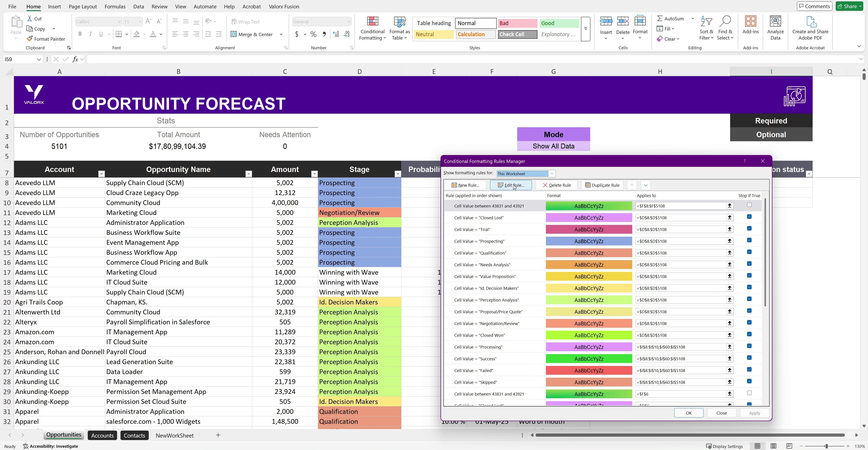Click the Fill Color bucket icon
This screenshot has width=868, height=450.
pyautogui.click(x=137, y=34)
